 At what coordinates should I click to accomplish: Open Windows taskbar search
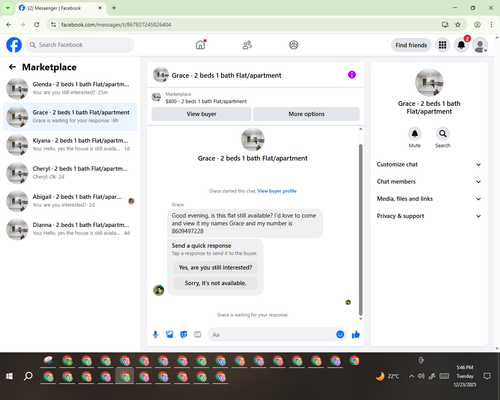[x=28, y=376]
